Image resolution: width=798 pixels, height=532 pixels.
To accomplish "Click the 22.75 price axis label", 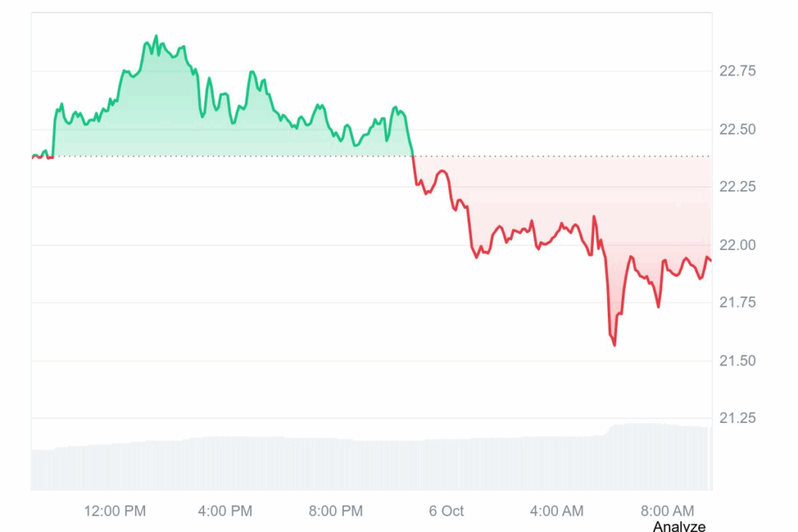I will point(737,71).
